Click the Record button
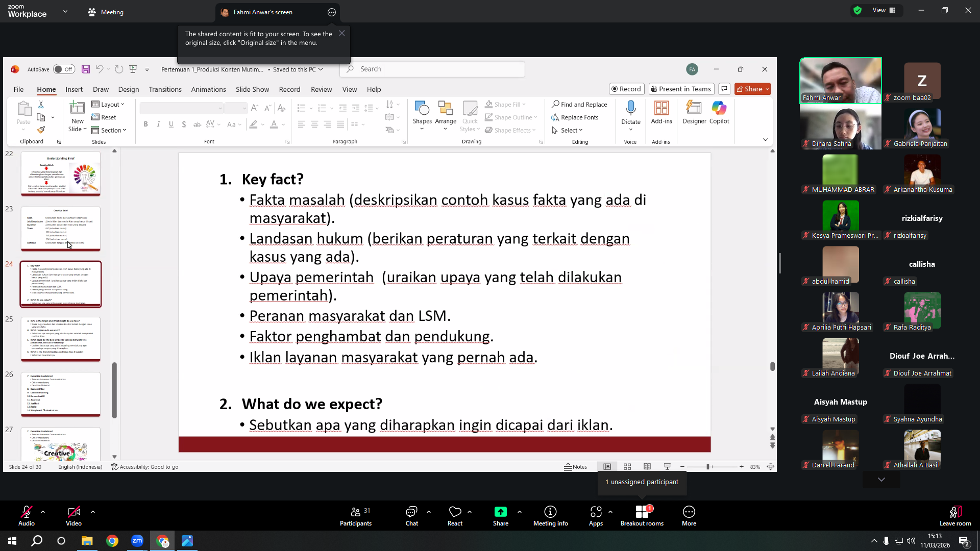Image resolution: width=980 pixels, height=551 pixels. [x=626, y=89]
